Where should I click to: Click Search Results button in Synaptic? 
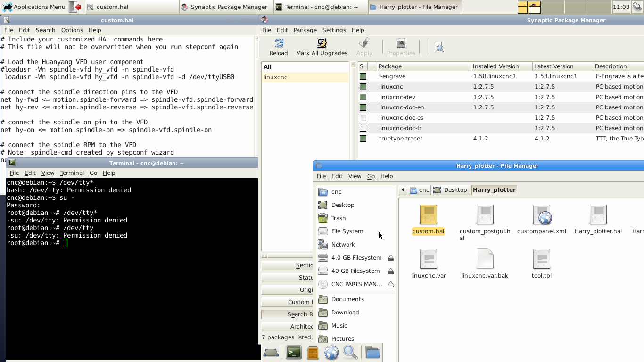tap(287, 314)
